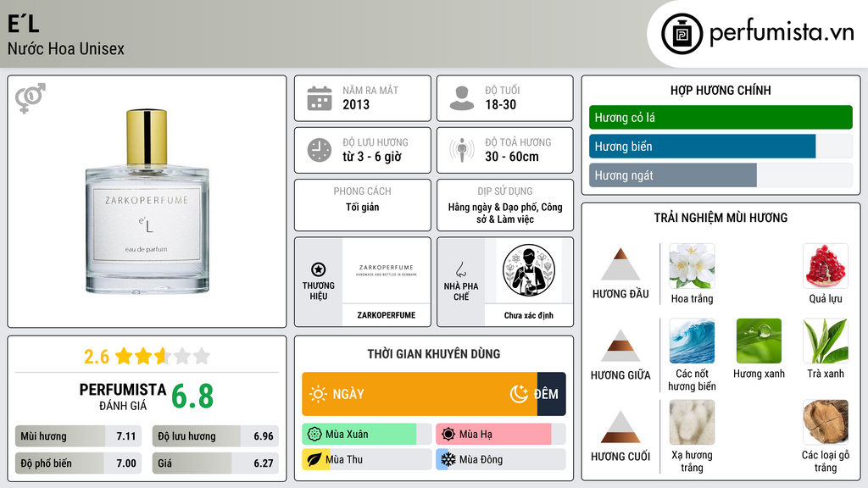
Task: Click the clock icon beside Độ lưu hương
Action: coord(320,150)
